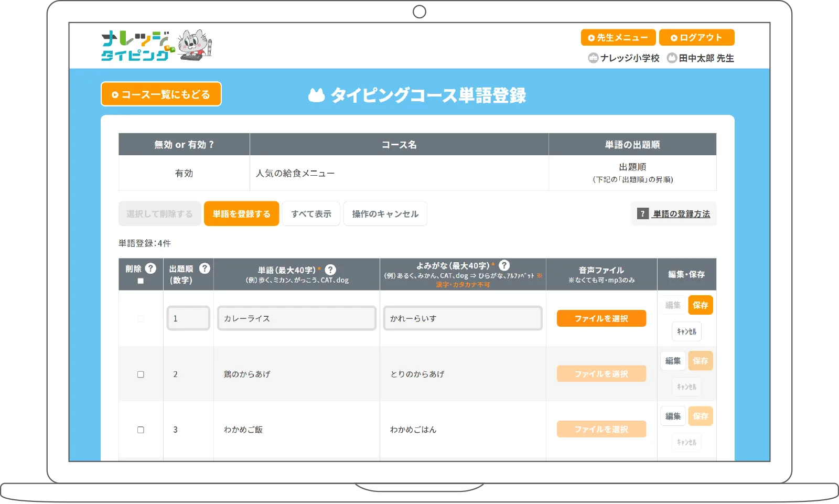Go back via コース一覧にもどる
The image size is (839, 504).
pos(161,94)
